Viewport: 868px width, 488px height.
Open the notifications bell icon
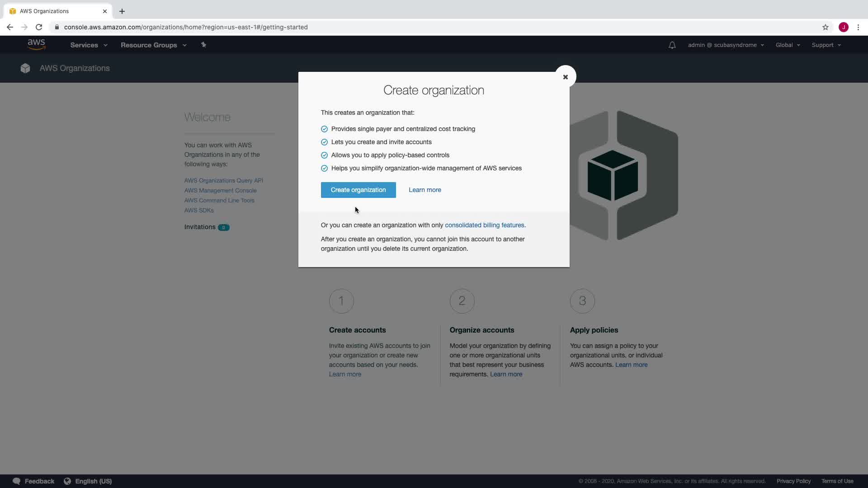point(672,45)
